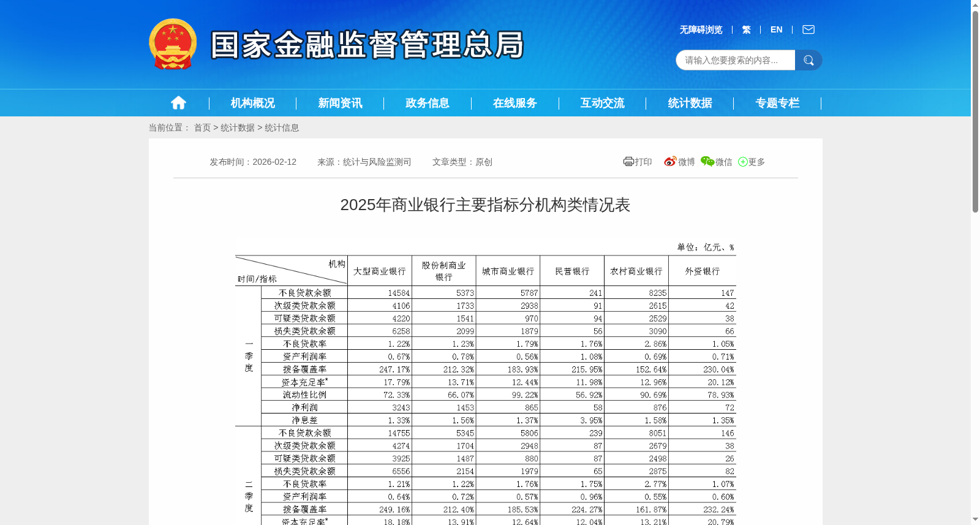
Task: Click column header 民营银行
Action: 572,271
